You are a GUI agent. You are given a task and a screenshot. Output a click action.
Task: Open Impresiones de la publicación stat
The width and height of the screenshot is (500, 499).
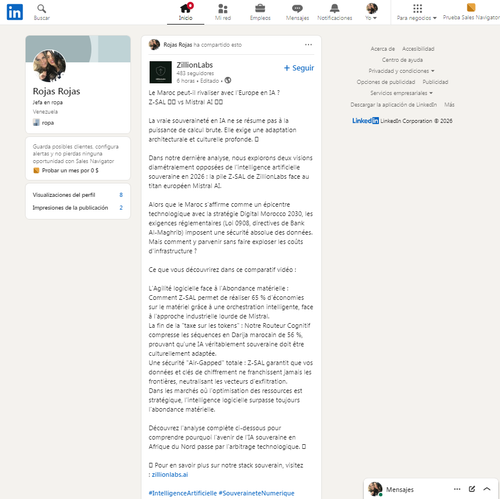click(77, 208)
